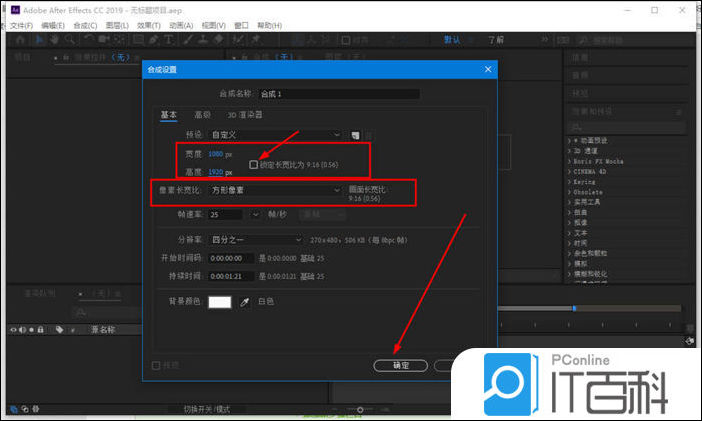Click the blue time navigator handle
This screenshot has height=421, width=702.
[x=574, y=308]
